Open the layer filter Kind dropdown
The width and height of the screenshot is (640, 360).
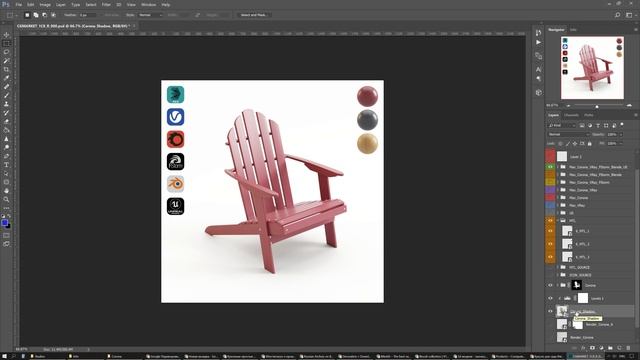click(x=562, y=125)
